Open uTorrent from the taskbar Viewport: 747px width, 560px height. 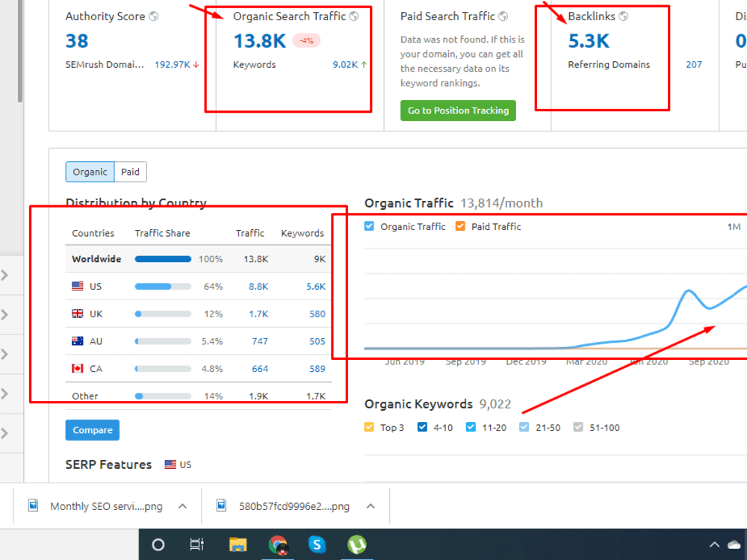coord(357,544)
